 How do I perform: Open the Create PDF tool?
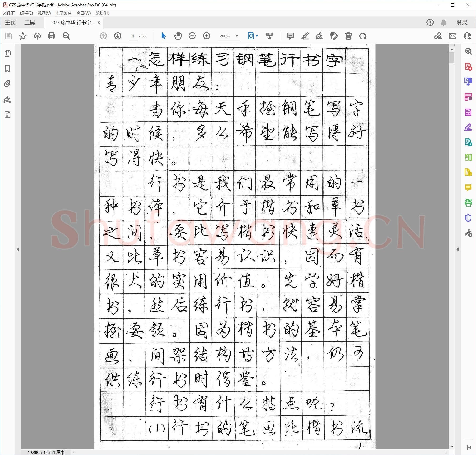[468, 66]
